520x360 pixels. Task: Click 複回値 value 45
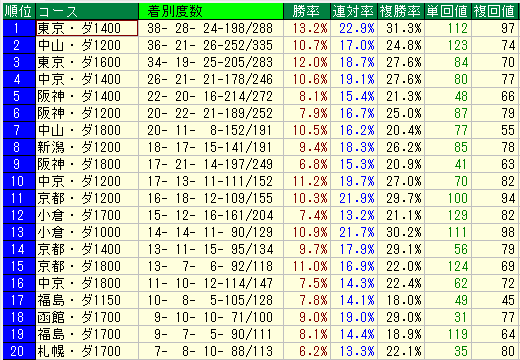[x=495, y=300]
